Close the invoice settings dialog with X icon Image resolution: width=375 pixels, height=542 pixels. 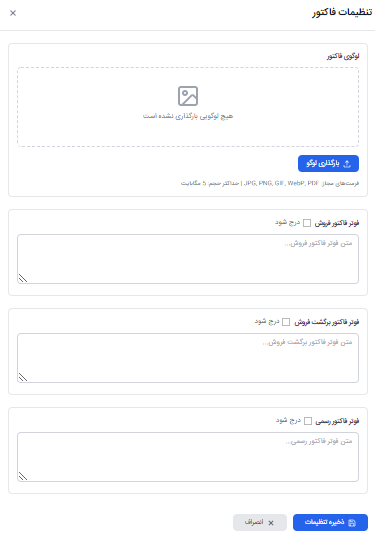click(13, 13)
